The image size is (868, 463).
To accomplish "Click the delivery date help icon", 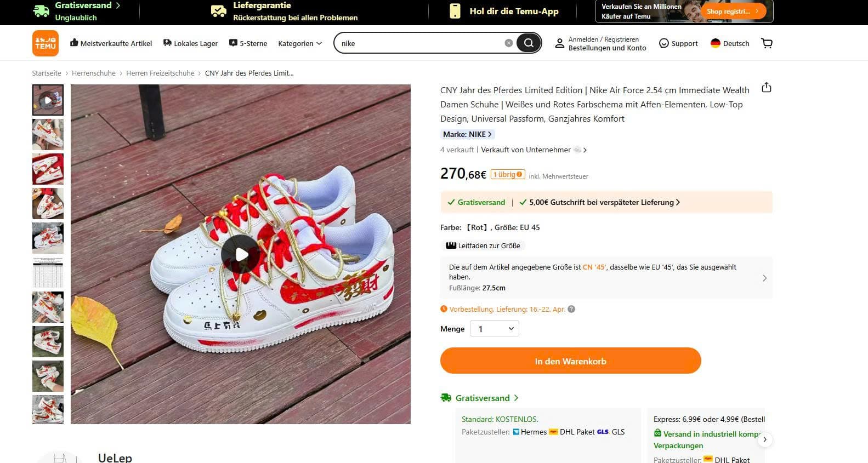I will coord(571,309).
